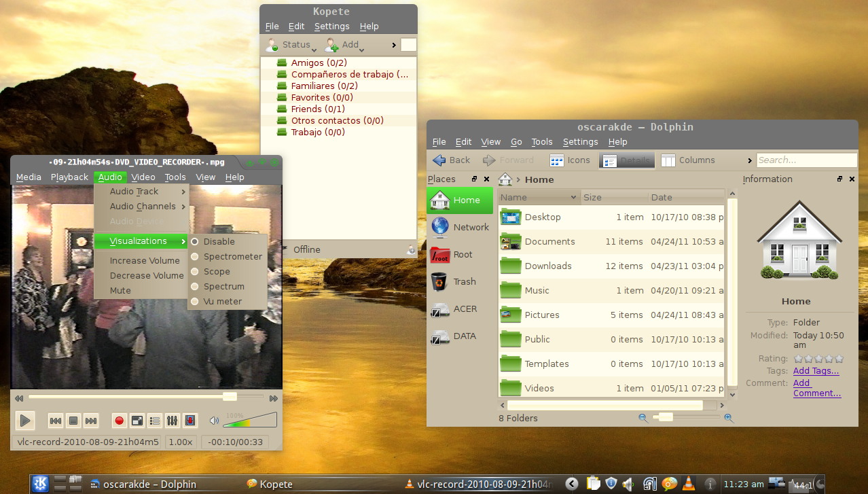The width and height of the screenshot is (868, 494).
Task: Show the VLC playlist
Action: point(155,421)
